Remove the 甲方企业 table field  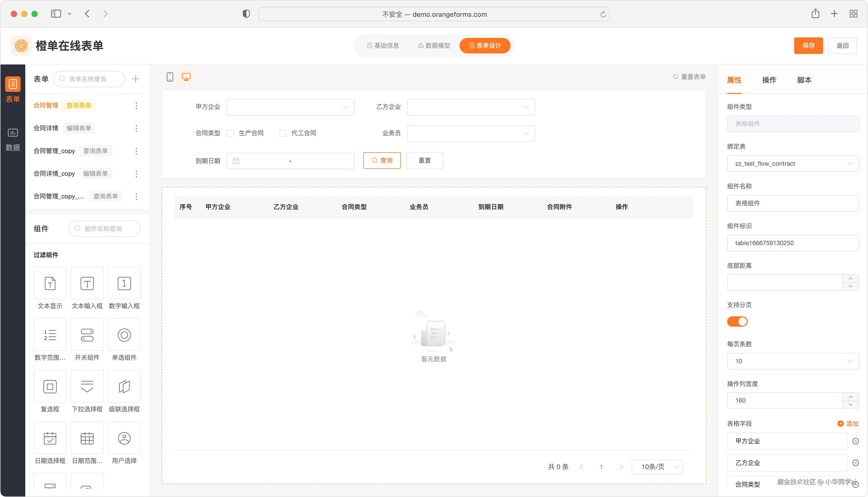point(855,441)
